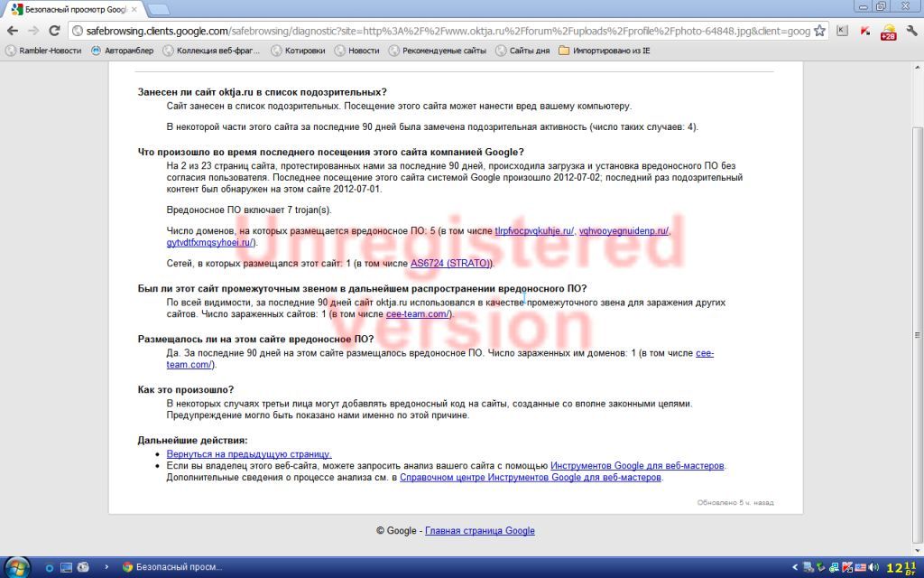
Task: Open the Рекомендуемые сайты bookmark
Action: [438, 51]
